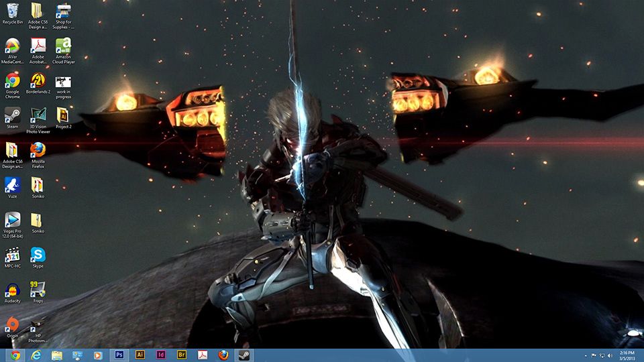Viewport: 644px width, 362px height.
Task: Open Project 2 Illustrator file on desktop
Action: [x=64, y=118]
